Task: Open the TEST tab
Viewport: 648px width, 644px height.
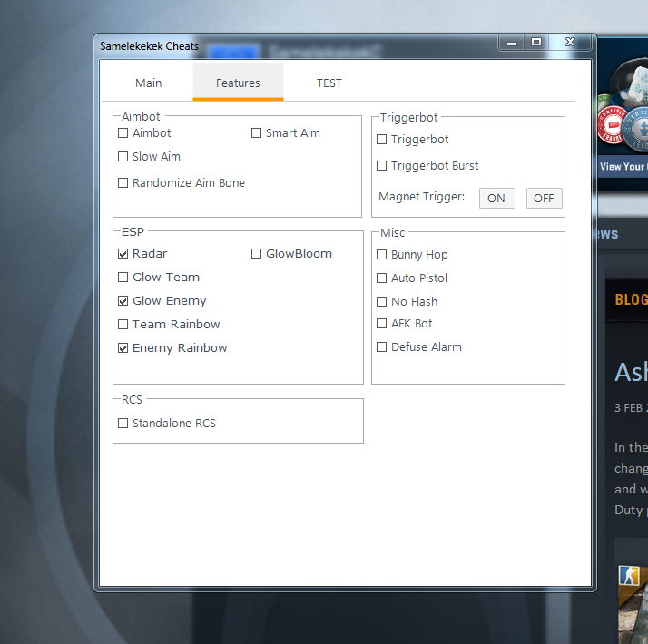Action: (x=329, y=83)
